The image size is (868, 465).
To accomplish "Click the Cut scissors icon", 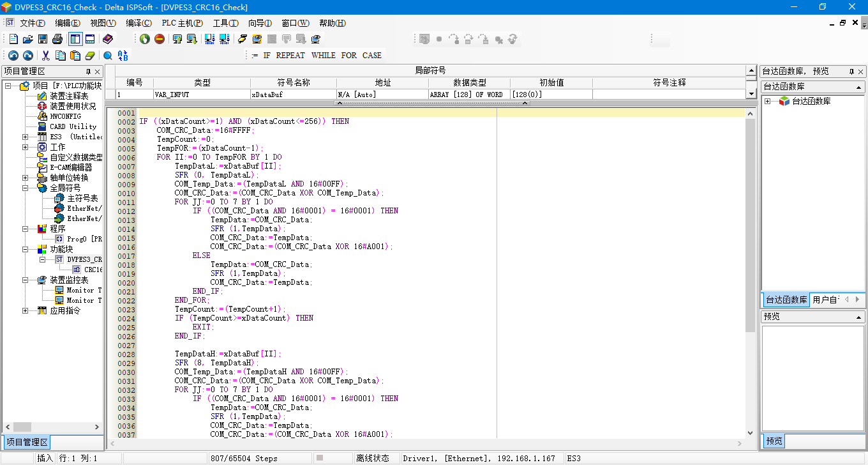I will point(45,56).
